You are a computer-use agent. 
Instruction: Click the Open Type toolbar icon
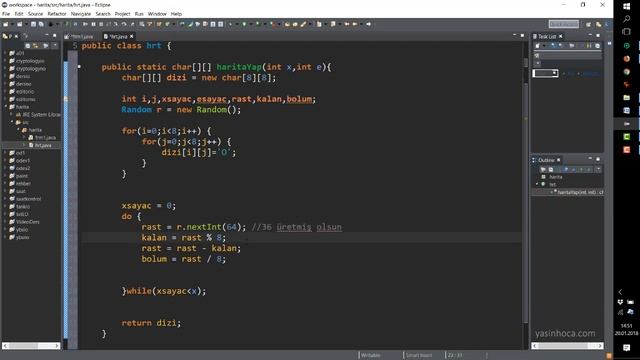(287, 24)
